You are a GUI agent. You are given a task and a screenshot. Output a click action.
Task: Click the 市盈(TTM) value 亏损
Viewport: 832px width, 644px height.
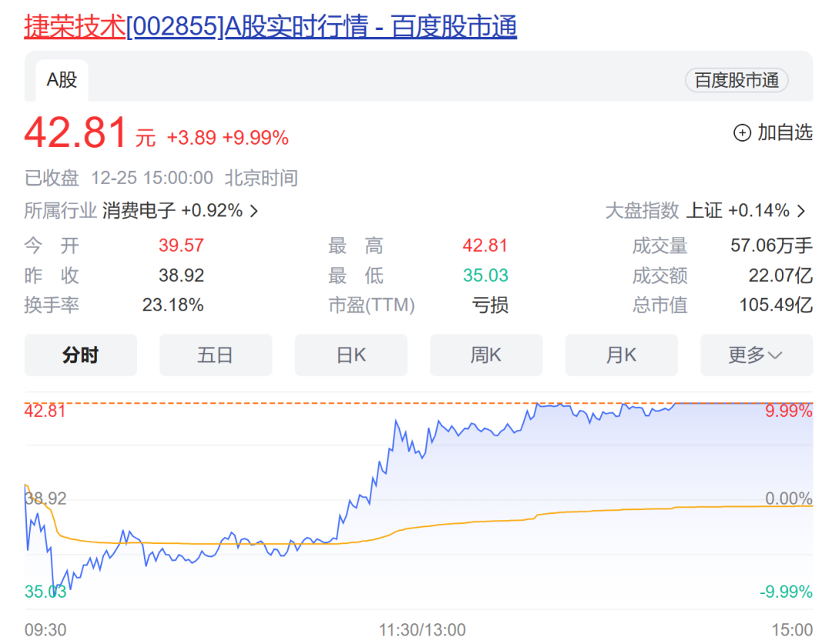(490, 305)
